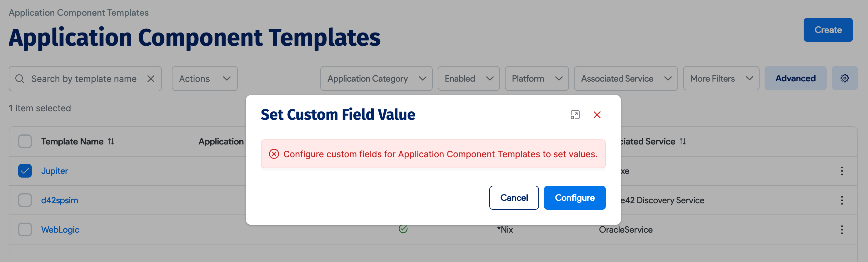Open the table settings gear icon
The image size is (868, 262).
coord(845,78)
